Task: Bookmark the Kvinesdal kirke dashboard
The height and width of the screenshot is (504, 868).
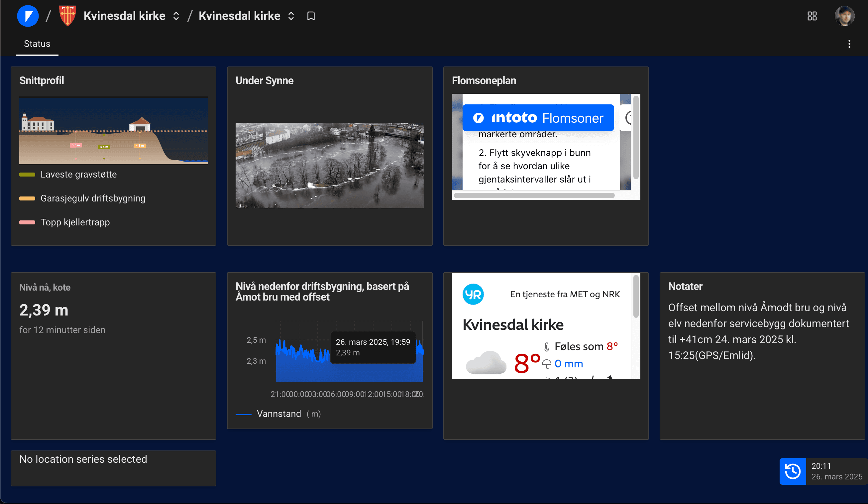Action: (311, 16)
